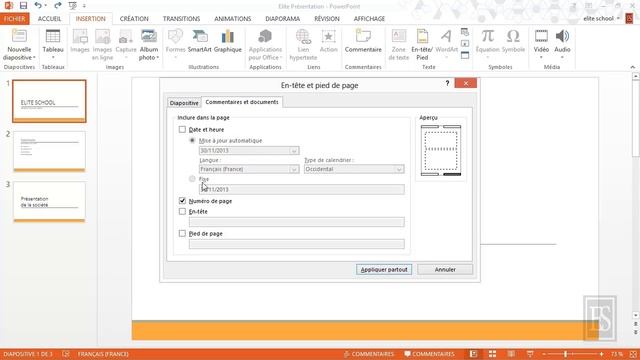The height and width of the screenshot is (360, 640).
Task: Select slide 2 thumbnail
Action: pos(49,151)
